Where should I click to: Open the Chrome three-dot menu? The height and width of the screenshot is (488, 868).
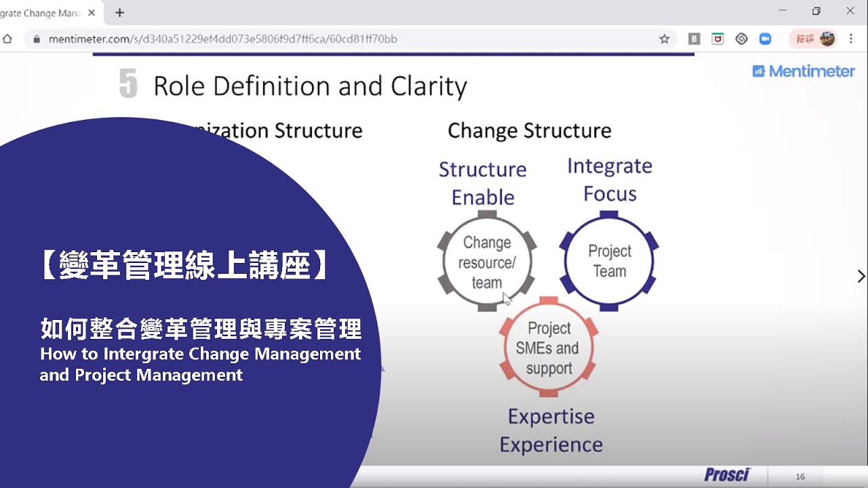point(851,39)
